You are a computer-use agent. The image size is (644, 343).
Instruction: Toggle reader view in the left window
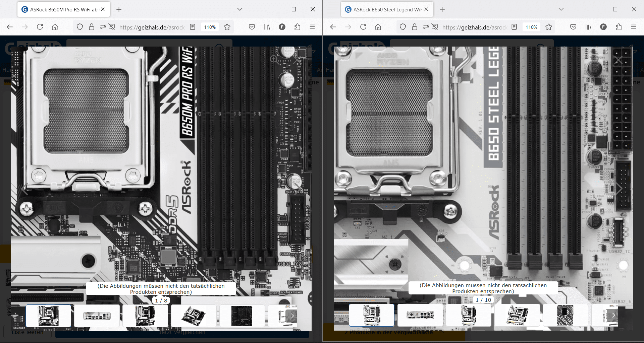(x=193, y=27)
